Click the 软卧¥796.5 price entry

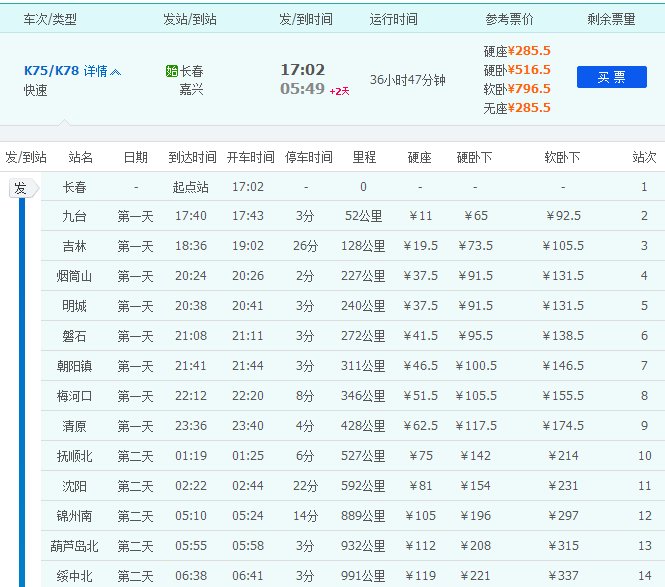[517, 89]
